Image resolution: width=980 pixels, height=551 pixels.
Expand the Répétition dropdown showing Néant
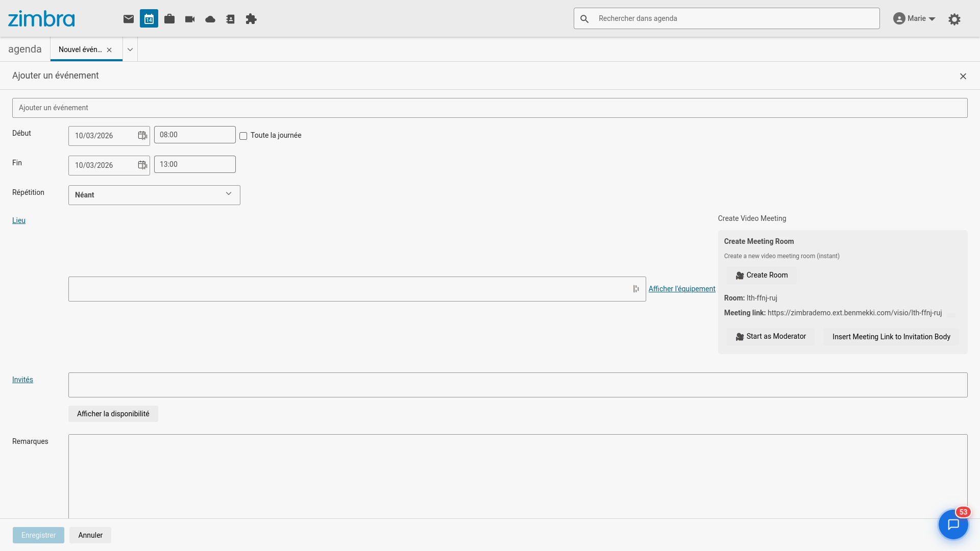[154, 195]
